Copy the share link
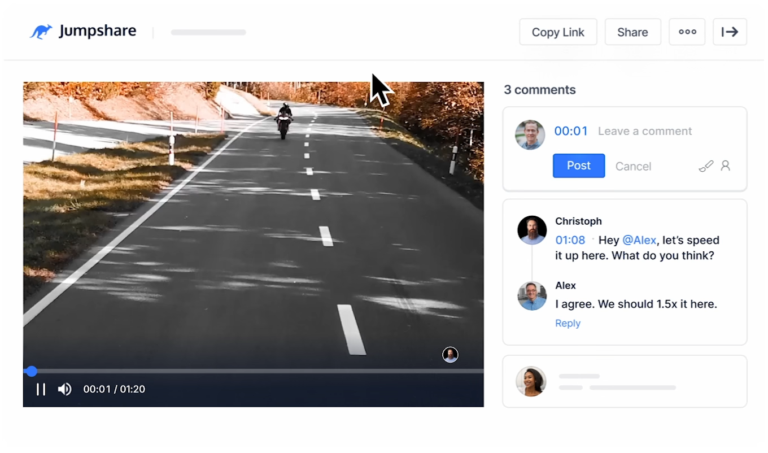768x453 pixels. 558,32
